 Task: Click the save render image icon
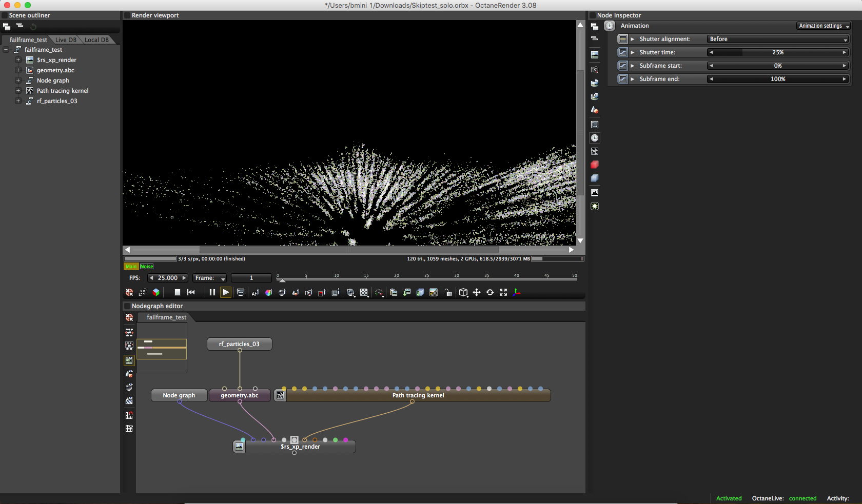407,292
